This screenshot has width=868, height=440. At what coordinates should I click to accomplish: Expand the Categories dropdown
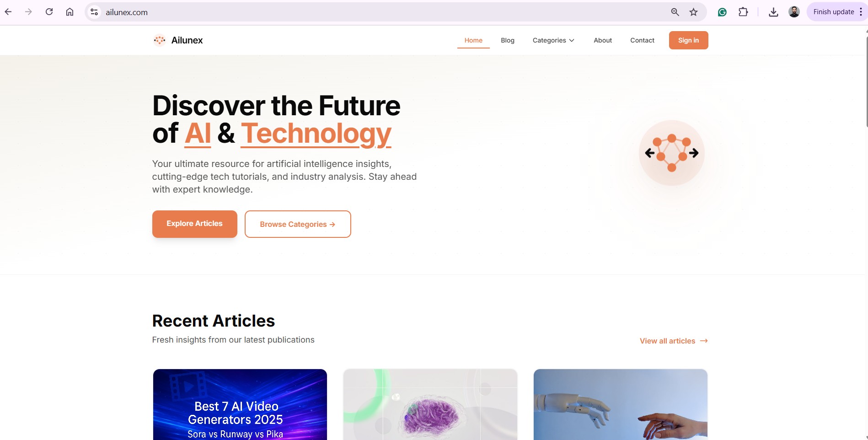(x=553, y=40)
